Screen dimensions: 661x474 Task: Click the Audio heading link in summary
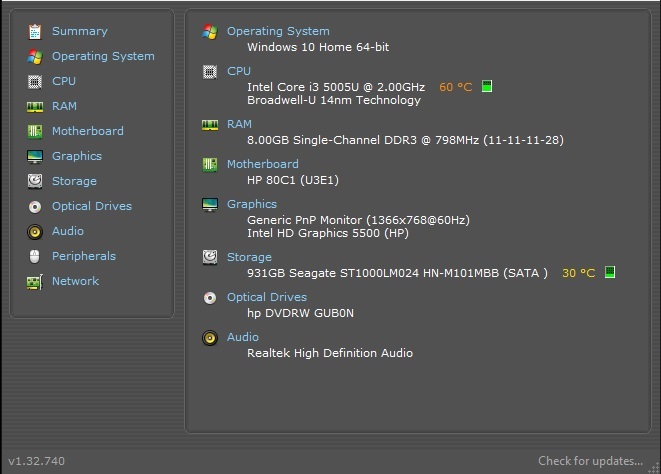pos(242,337)
